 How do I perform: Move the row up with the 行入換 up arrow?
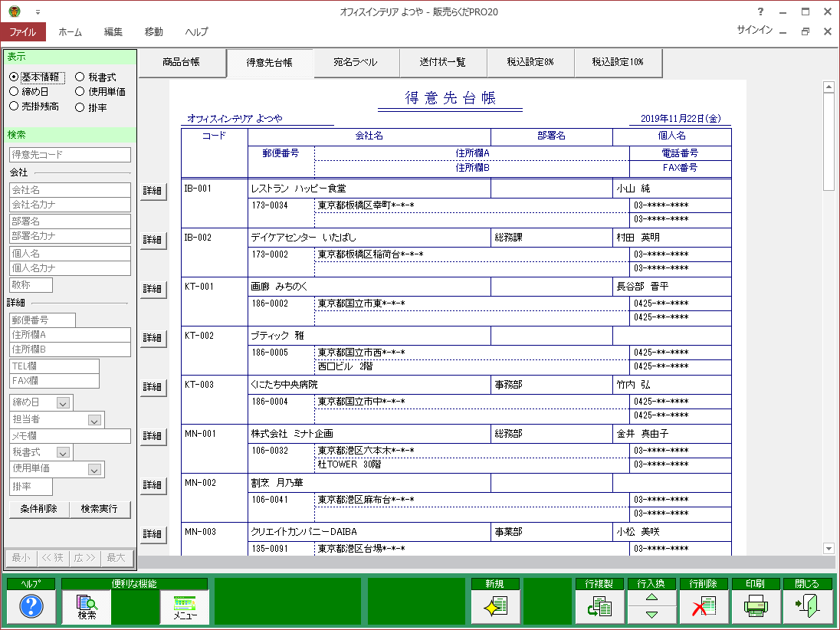(651, 597)
